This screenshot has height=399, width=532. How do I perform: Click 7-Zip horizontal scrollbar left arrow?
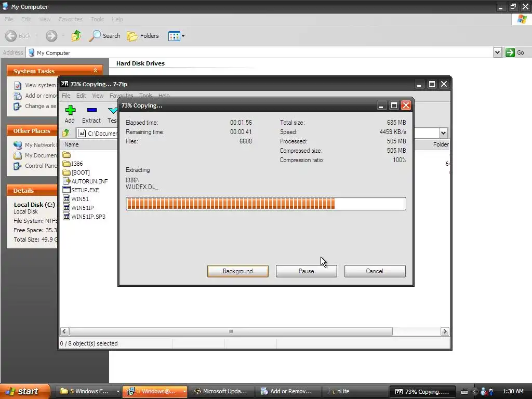[x=64, y=331]
